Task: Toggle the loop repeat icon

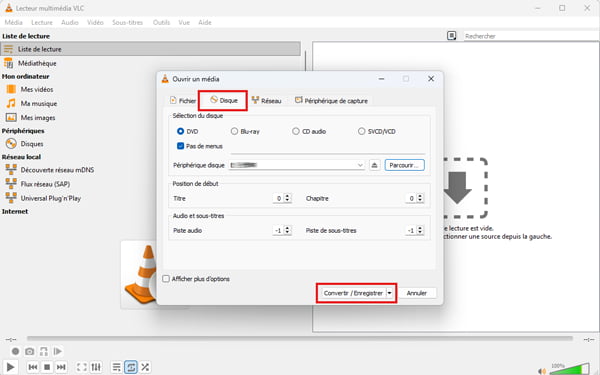Action: click(x=130, y=367)
